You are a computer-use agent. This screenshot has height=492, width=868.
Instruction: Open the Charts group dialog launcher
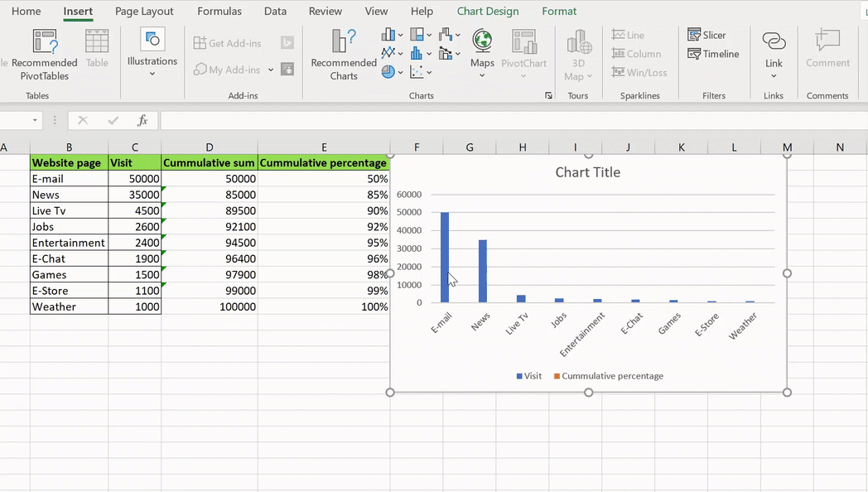point(548,96)
